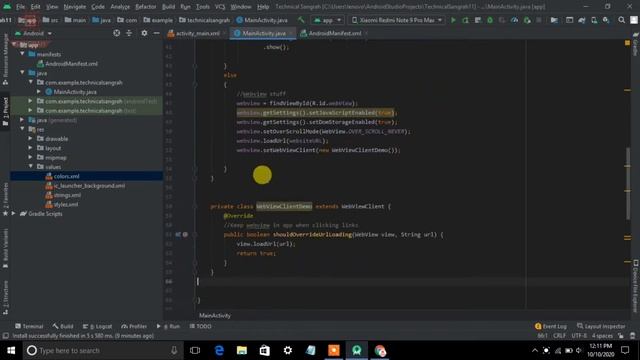Toggle the Structure side tab
This screenshot has height=360, width=640.
pos(5,297)
